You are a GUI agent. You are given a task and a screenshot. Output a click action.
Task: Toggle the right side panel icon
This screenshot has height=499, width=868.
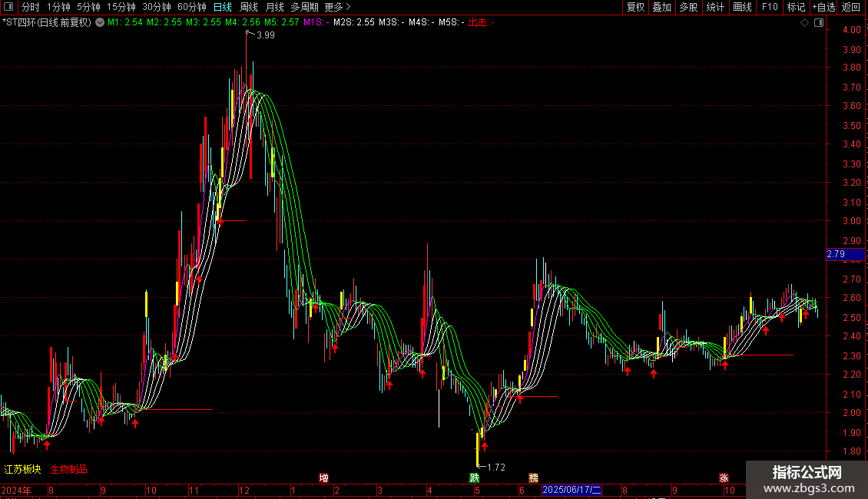pyautogui.click(x=819, y=23)
